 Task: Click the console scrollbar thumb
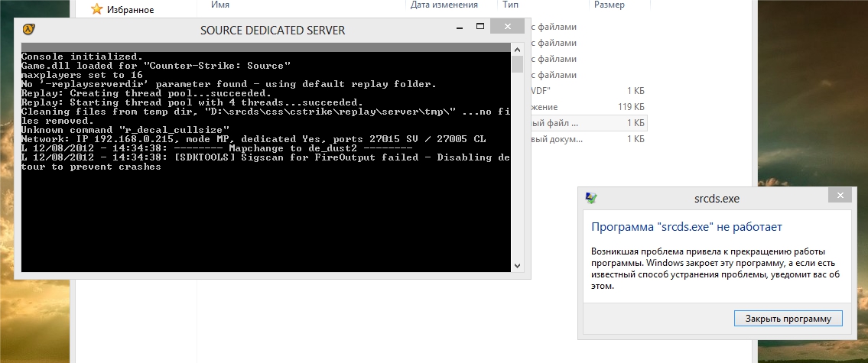(518, 64)
